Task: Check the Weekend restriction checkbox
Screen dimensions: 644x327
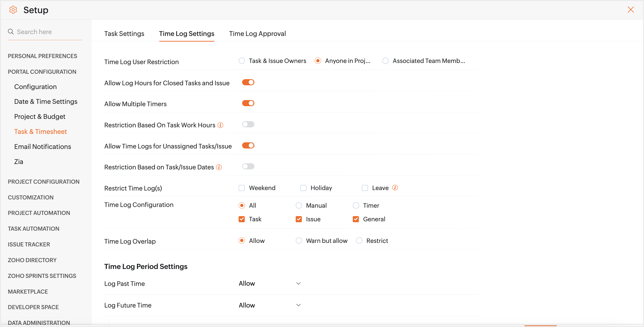Action: pos(241,188)
